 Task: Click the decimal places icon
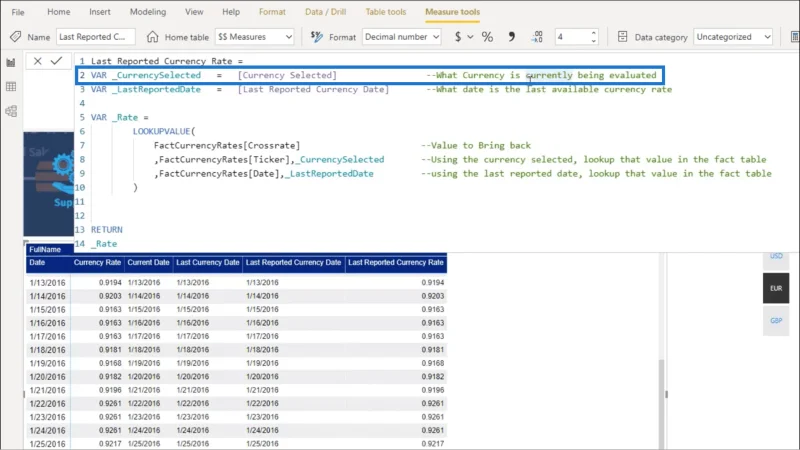pyautogui.click(x=537, y=37)
